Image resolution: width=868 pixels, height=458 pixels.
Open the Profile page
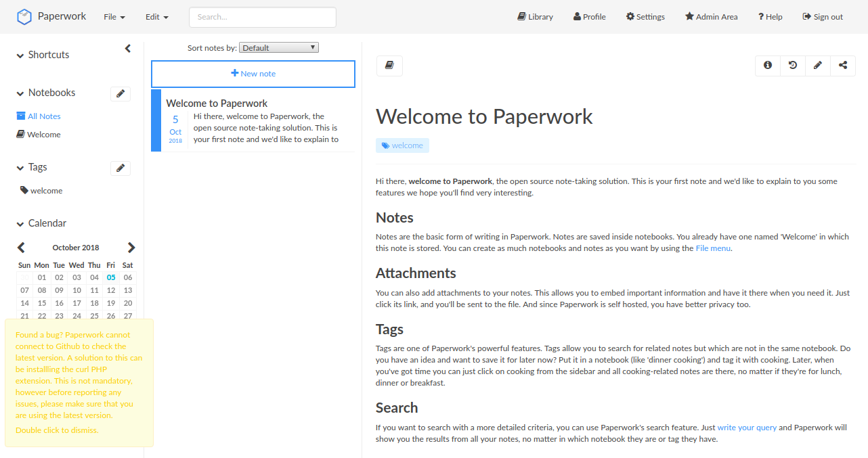(x=590, y=17)
